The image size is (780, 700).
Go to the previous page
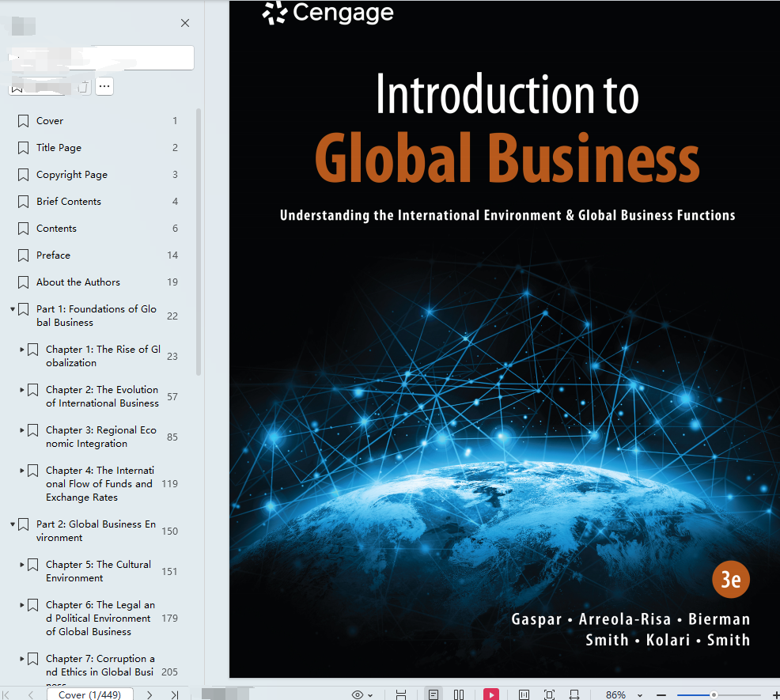click(x=31, y=694)
